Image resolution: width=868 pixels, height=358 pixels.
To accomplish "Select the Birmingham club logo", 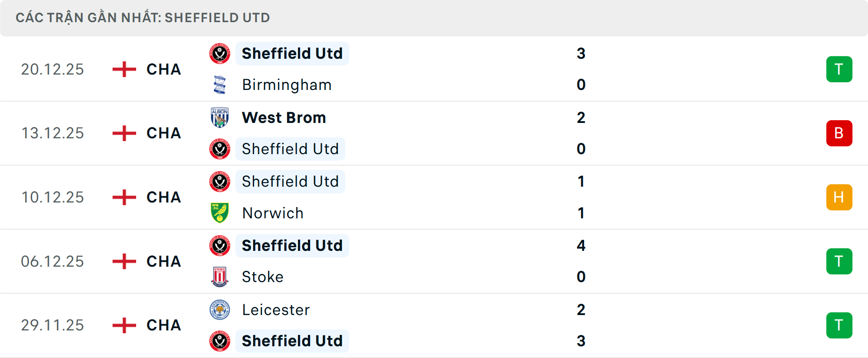I will [x=220, y=85].
